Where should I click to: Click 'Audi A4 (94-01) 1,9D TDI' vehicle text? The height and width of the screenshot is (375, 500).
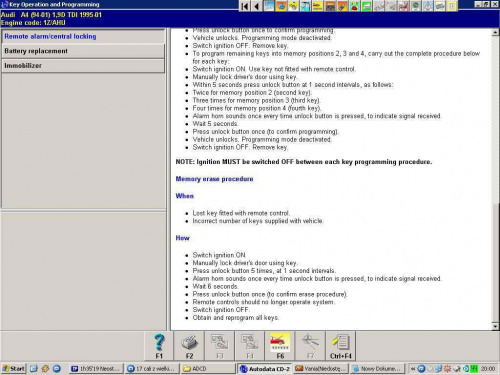[51, 15]
